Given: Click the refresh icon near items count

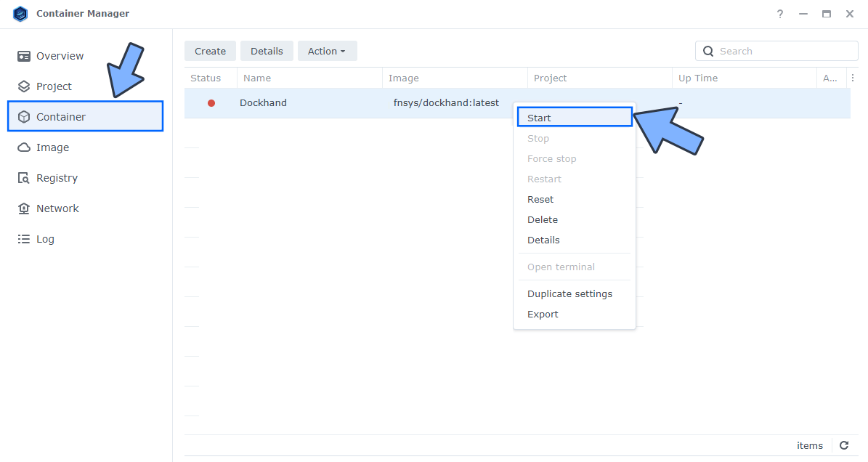Looking at the screenshot, I should (843, 445).
